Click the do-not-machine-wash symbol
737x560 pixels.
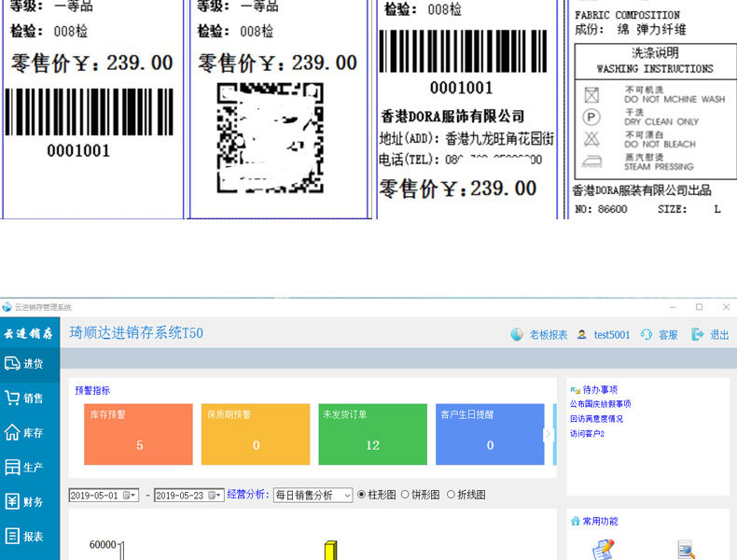point(591,95)
